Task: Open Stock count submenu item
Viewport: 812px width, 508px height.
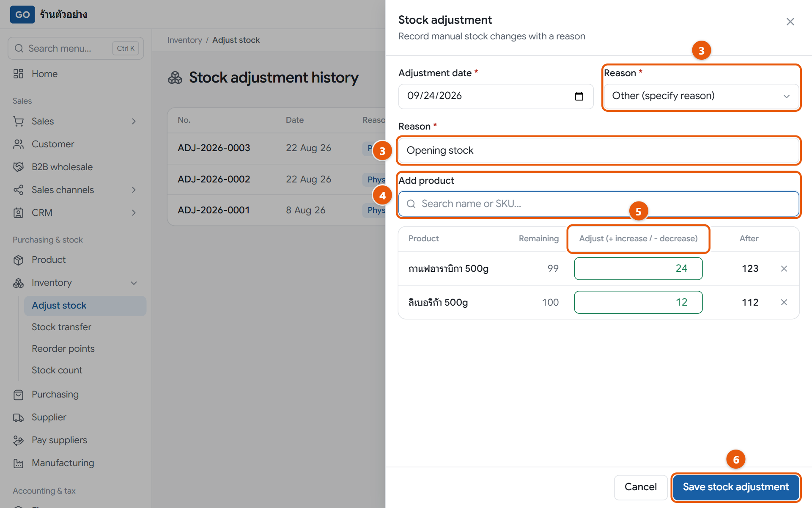Action: coord(57,370)
